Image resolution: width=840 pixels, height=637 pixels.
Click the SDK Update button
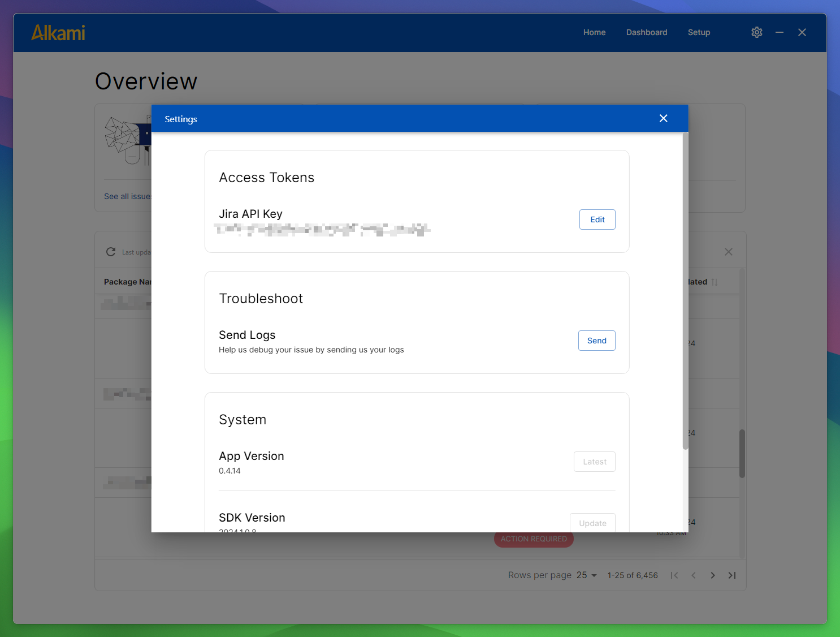click(592, 523)
